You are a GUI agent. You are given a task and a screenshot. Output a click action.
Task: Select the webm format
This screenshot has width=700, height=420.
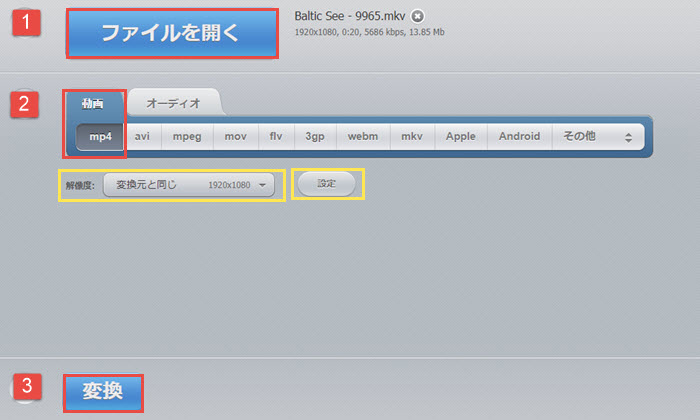point(363,137)
